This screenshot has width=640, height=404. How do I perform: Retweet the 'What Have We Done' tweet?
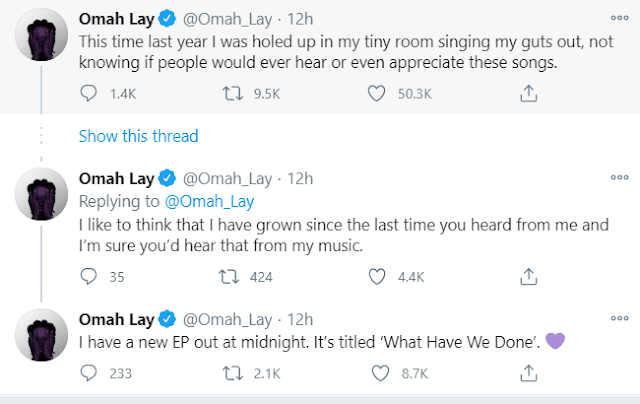coord(232,373)
